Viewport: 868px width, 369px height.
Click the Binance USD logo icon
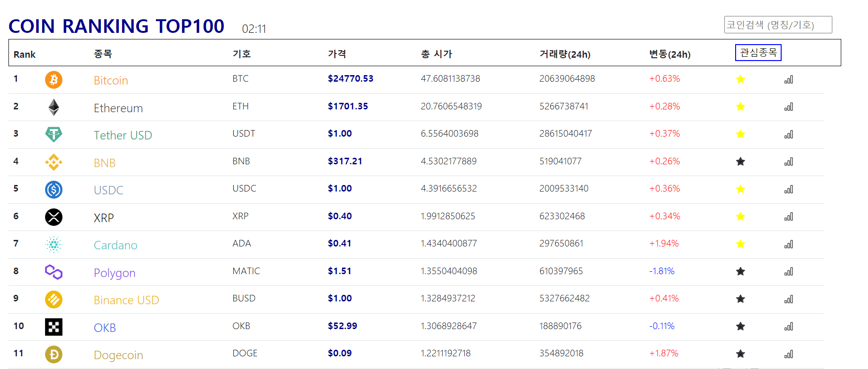coord(54,300)
